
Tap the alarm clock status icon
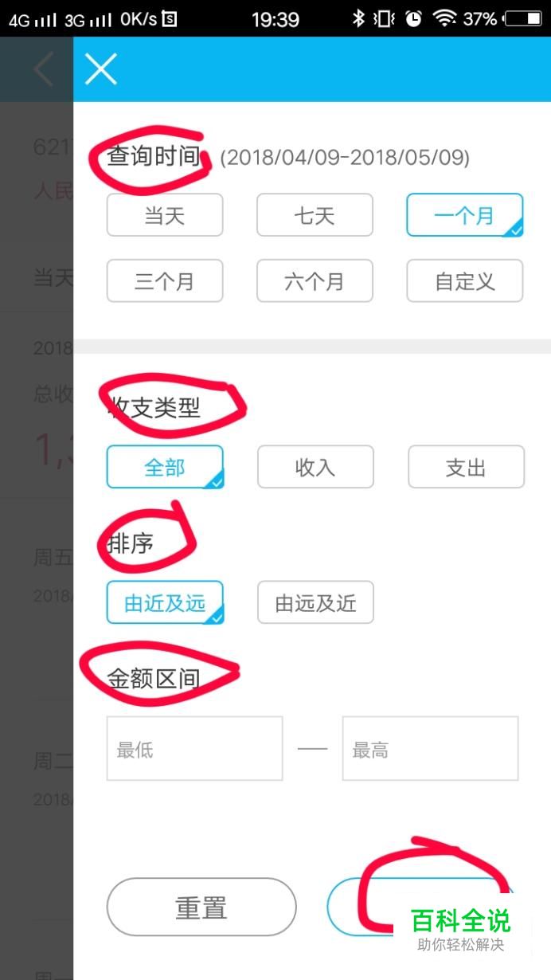click(x=413, y=18)
